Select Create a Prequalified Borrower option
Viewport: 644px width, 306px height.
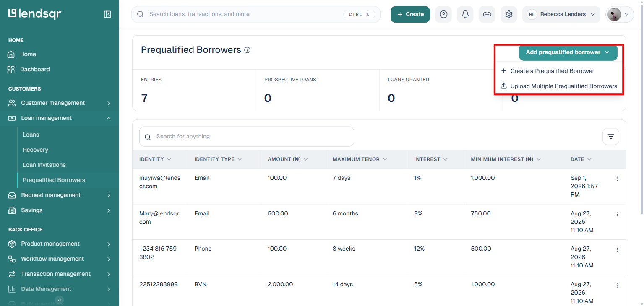559,71
